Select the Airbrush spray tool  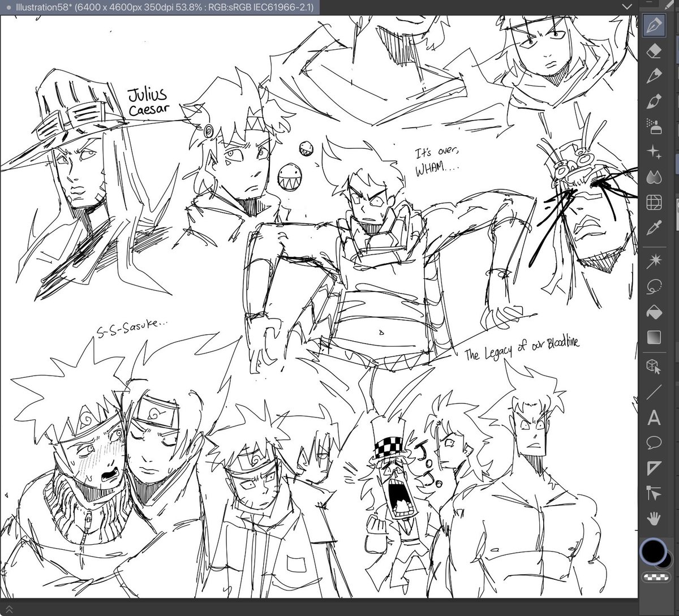(x=654, y=126)
